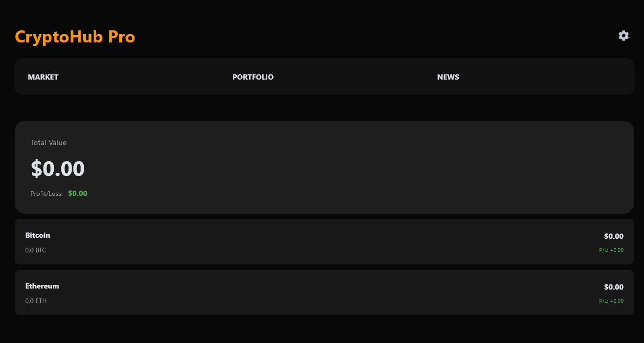Open settings via the gear icon

click(623, 36)
